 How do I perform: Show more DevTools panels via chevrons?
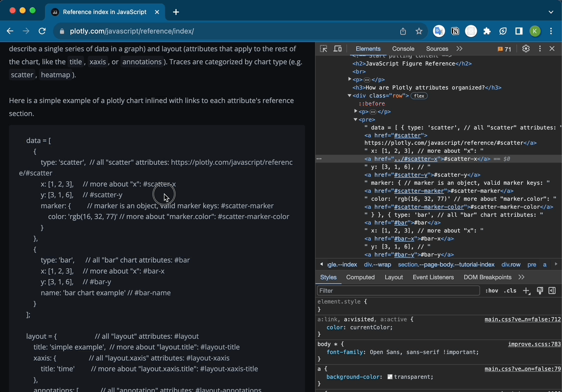click(x=459, y=48)
